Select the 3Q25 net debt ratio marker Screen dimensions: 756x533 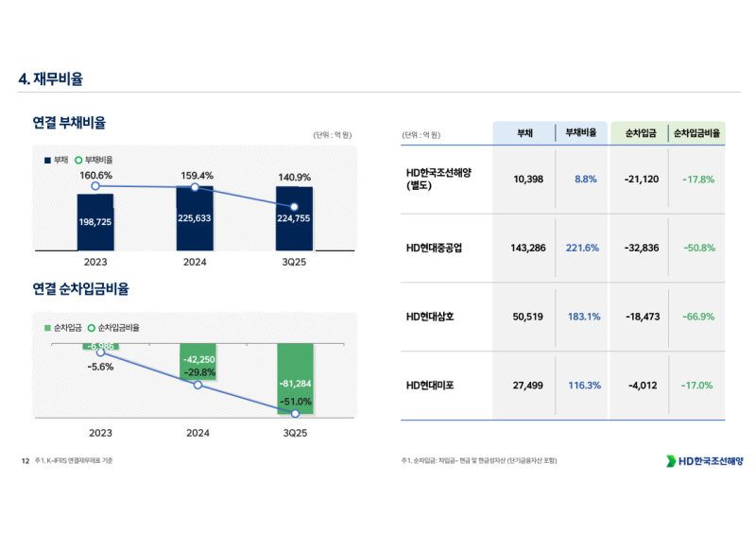295,413
